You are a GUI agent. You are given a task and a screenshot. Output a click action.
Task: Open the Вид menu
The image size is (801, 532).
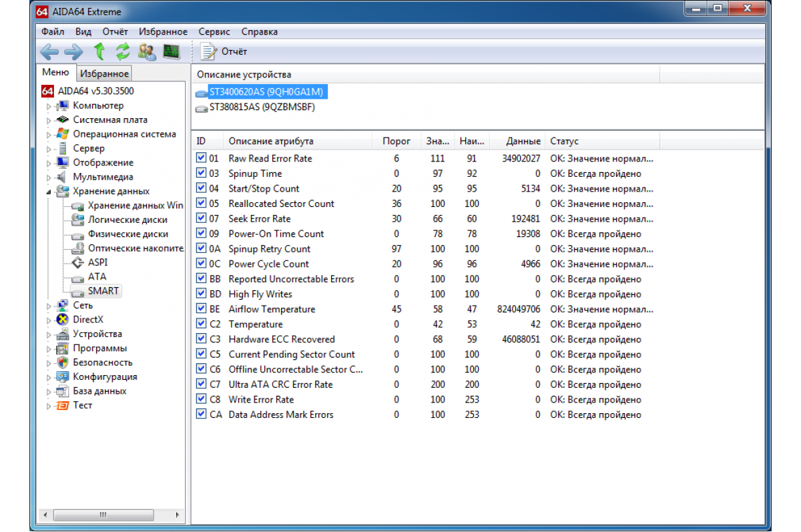(83, 31)
